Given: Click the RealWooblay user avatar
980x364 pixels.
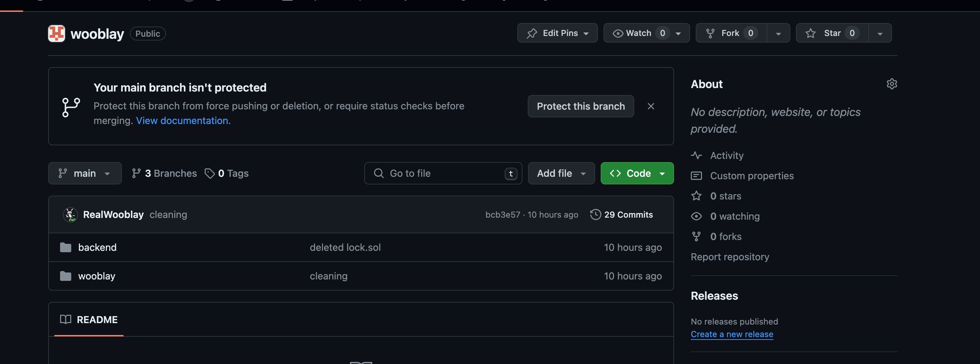Looking at the screenshot, I should coord(71,214).
